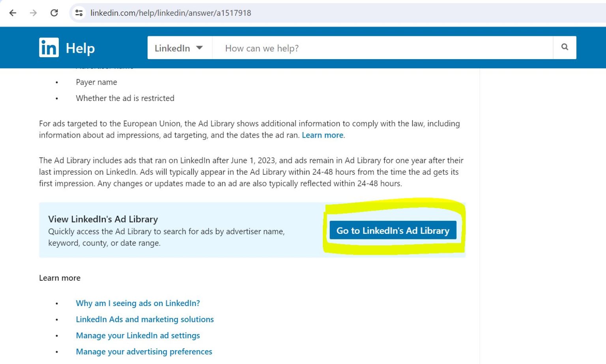Click inside the "How can we help?" search field
The width and height of the screenshot is (606, 364).
[355, 48]
